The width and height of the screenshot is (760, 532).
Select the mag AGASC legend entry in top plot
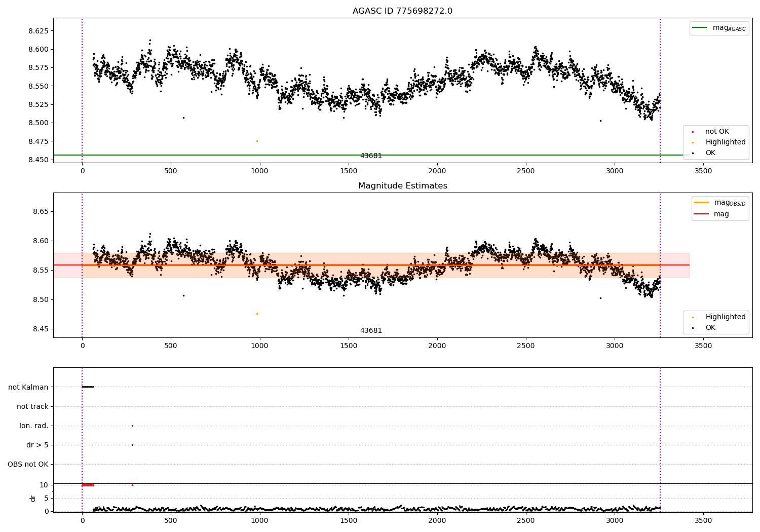tap(719, 28)
